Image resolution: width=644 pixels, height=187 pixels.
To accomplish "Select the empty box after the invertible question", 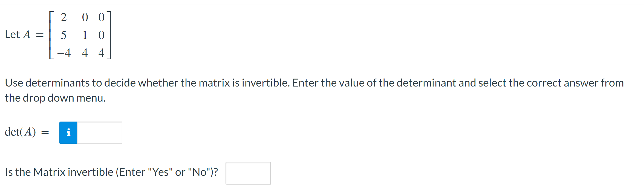I will [248, 173].
